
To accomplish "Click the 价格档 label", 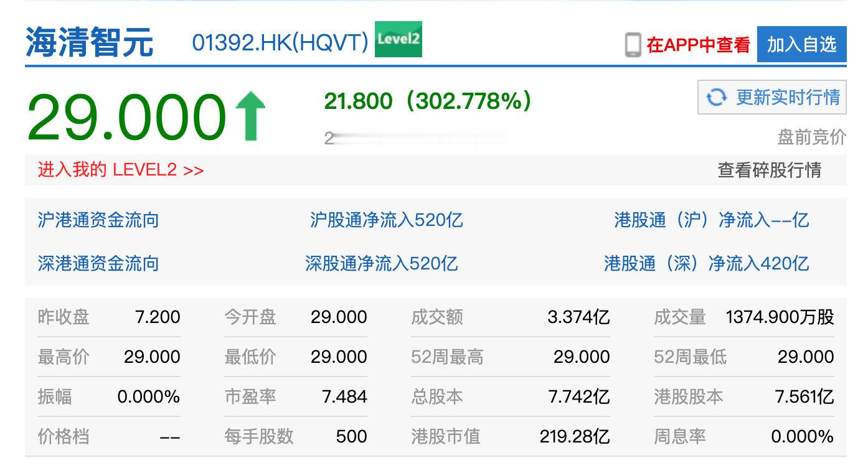I will point(64,436).
